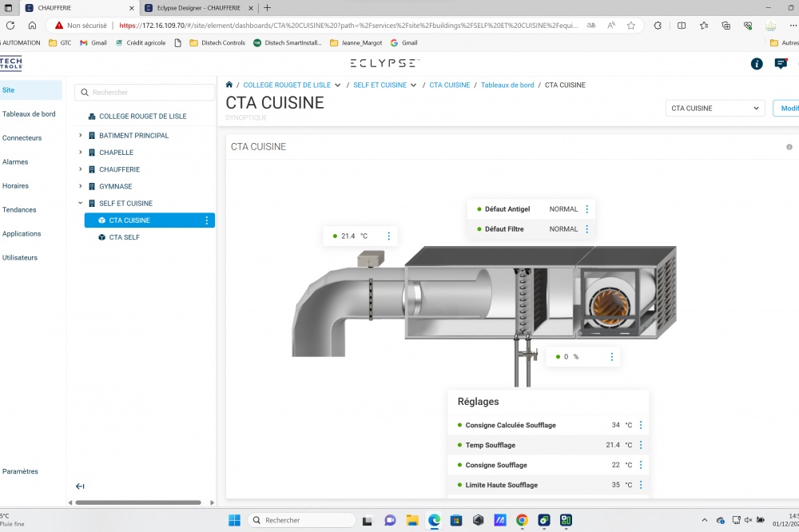Open the notifications chat icon

click(x=780, y=64)
